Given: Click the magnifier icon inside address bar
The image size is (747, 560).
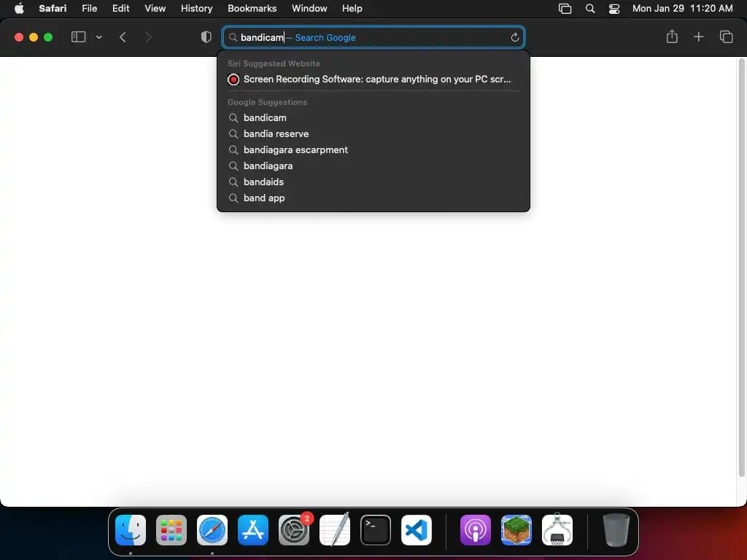Looking at the screenshot, I should pyautogui.click(x=233, y=38).
